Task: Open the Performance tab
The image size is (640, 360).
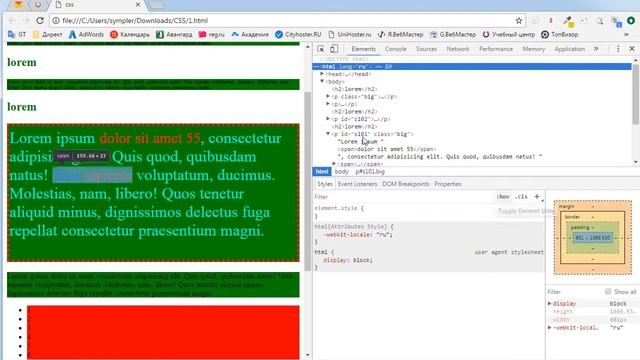Action: (496, 49)
